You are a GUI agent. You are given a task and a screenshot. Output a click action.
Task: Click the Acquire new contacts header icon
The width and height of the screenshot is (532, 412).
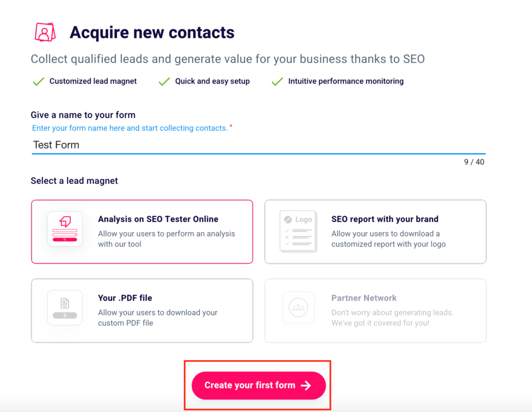(45, 32)
